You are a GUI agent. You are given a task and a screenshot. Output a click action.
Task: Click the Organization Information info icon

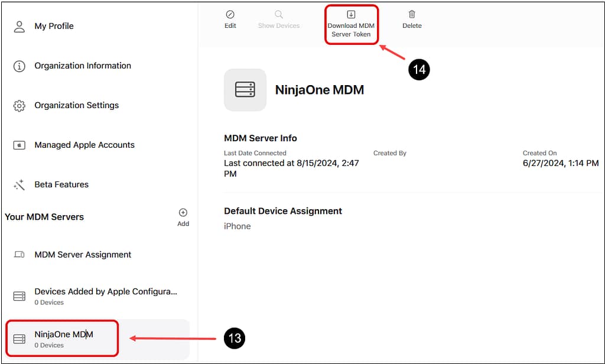(19, 66)
